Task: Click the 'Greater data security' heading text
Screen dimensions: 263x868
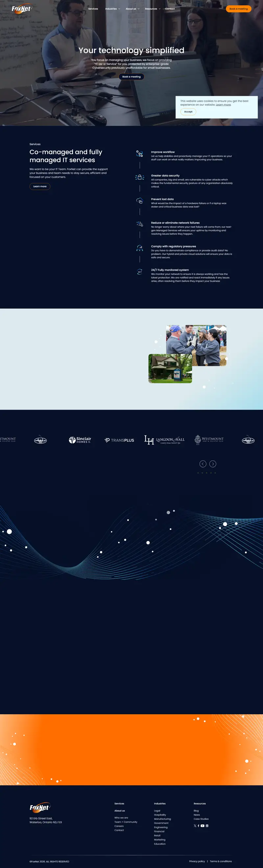Action: tap(165, 175)
